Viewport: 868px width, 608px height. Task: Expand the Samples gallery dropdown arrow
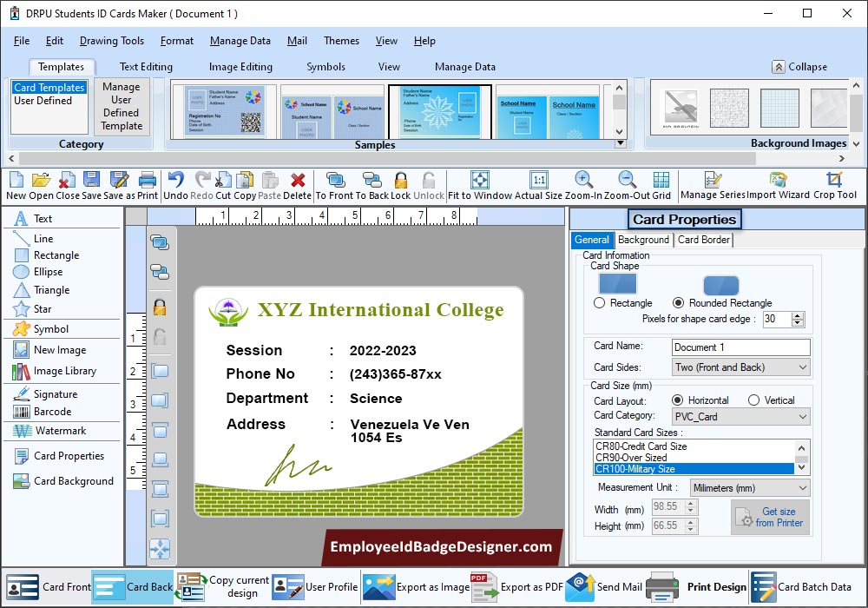tap(621, 143)
